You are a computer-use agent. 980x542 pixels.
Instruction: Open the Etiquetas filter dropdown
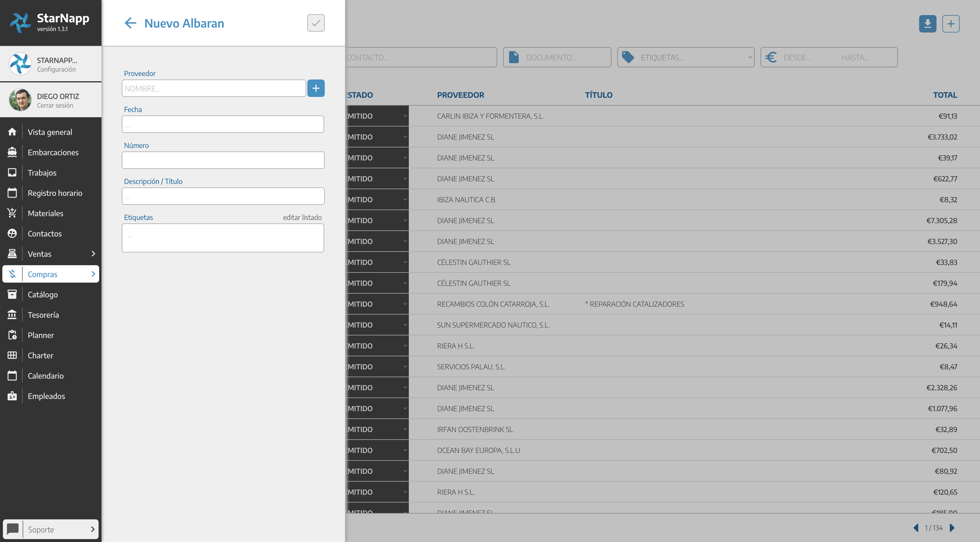[685, 57]
